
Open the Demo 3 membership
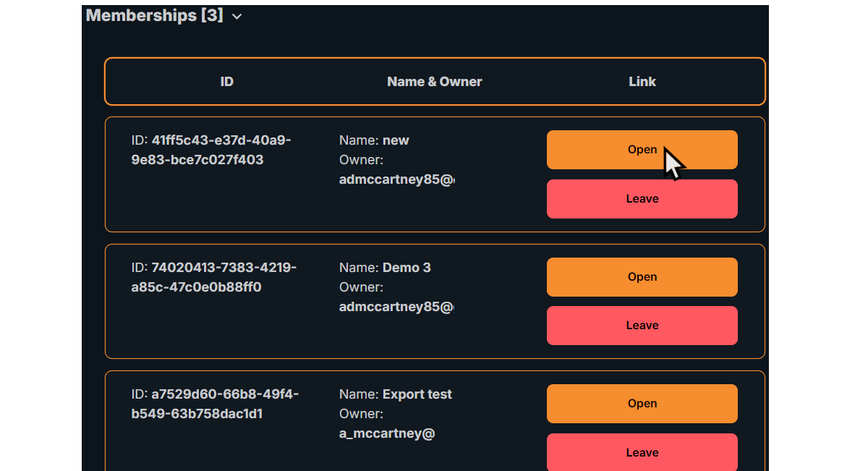642,277
